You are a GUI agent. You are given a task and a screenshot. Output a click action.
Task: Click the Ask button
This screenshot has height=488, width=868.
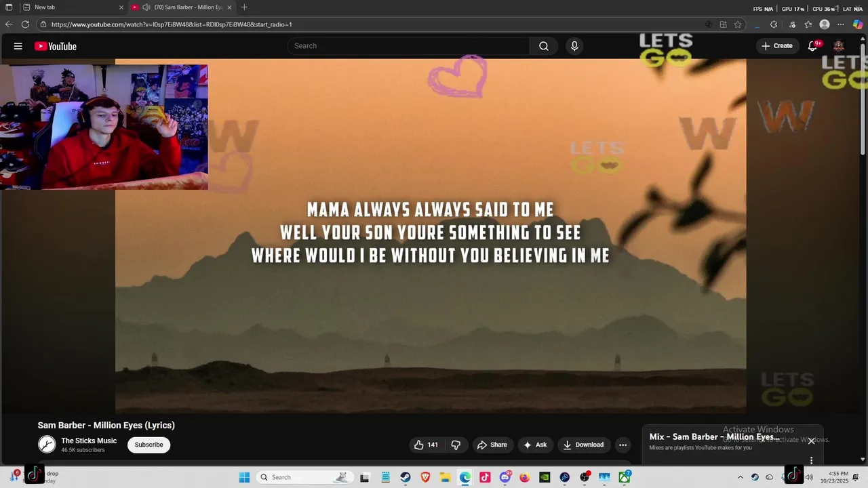pyautogui.click(x=535, y=445)
